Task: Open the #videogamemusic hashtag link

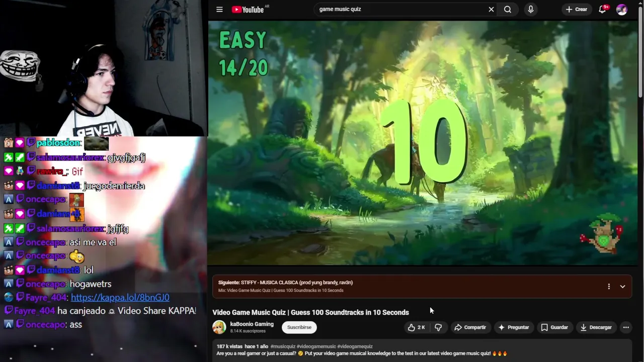Action: point(316,346)
